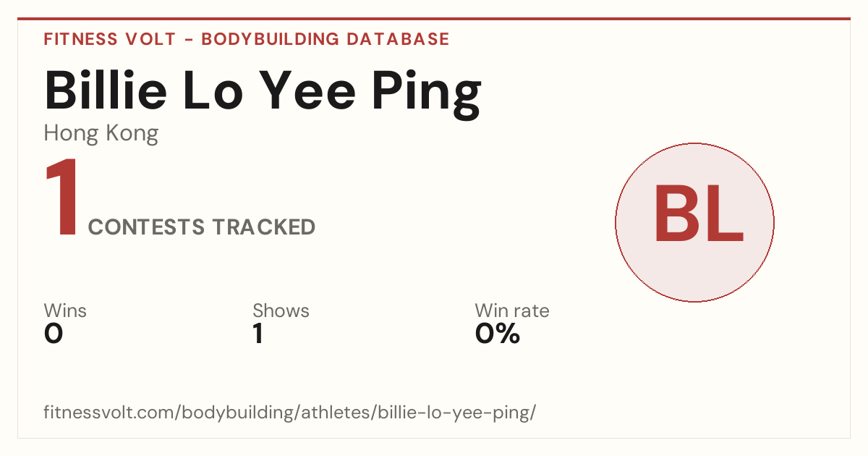Click the Win rate label
Viewport: 868px width, 456px height.
[x=512, y=311]
